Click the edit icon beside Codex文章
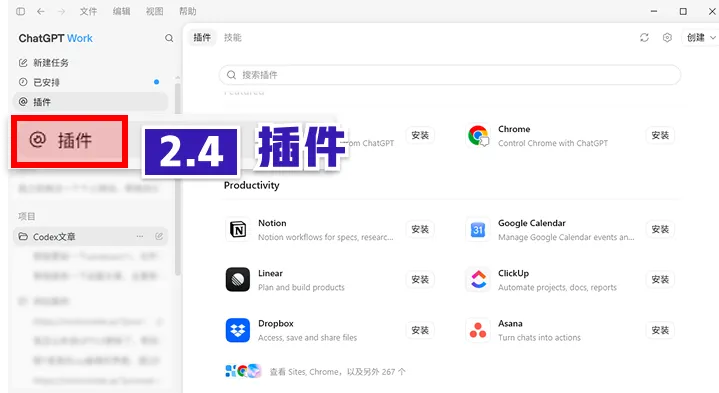The height and width of the screenshot is (393, 719). (159, 237)
